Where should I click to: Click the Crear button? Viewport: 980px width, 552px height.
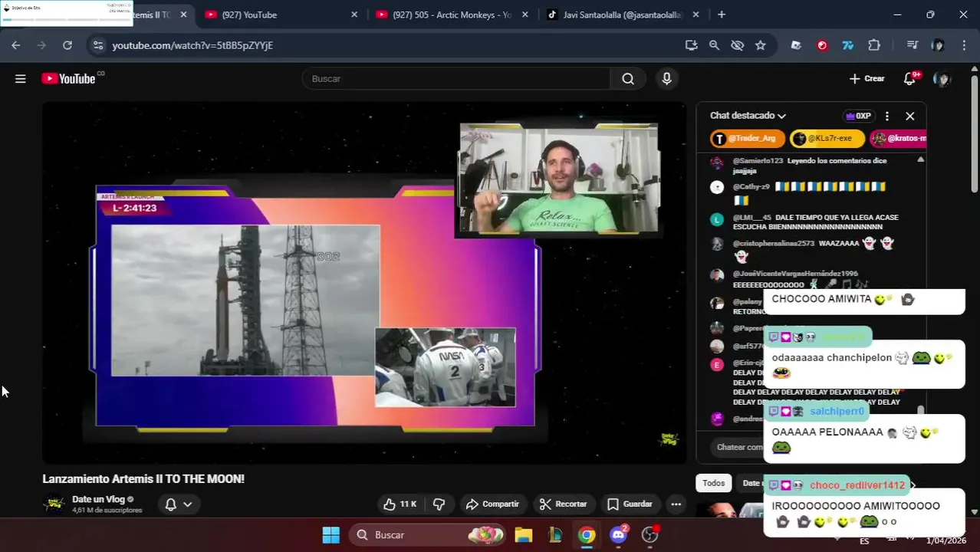coord(867,78)
